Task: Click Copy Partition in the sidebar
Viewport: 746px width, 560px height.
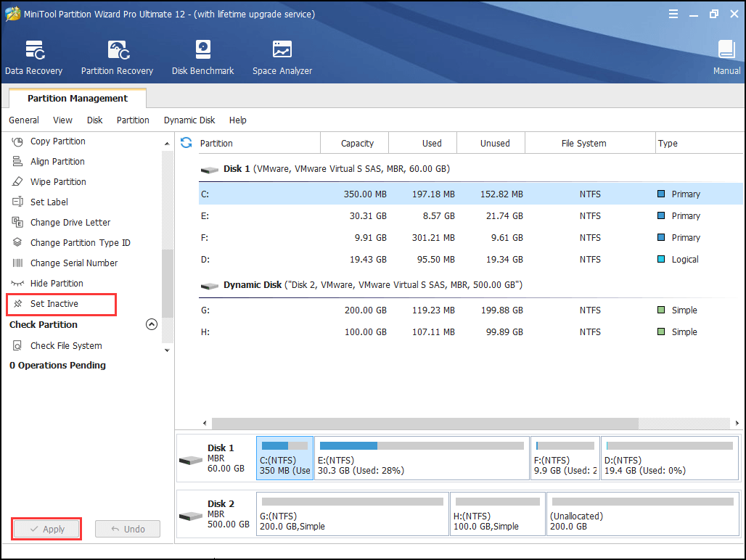Action: 58,141
